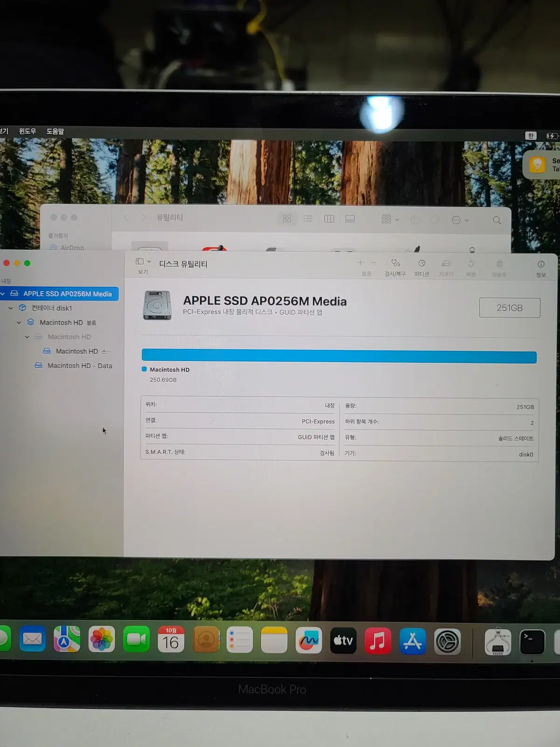Select Macintosh HD - Data volume
The image size is (560, 747).
click(80, 366)
